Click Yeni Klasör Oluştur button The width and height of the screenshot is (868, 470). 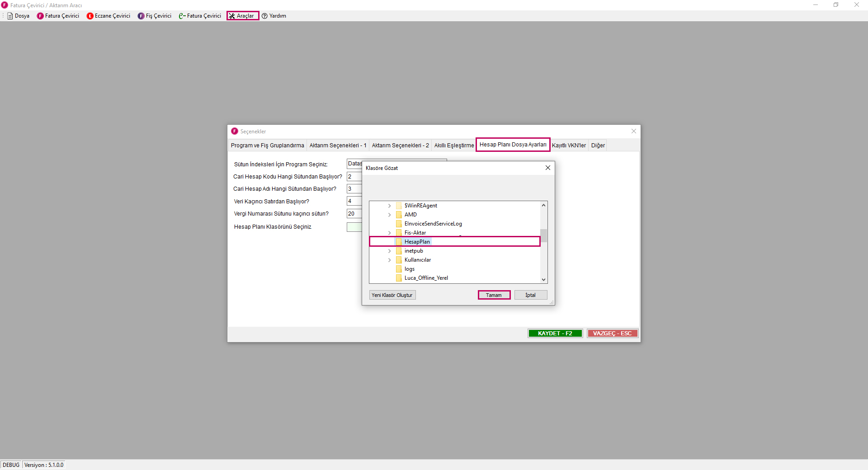tap(392, 295)
